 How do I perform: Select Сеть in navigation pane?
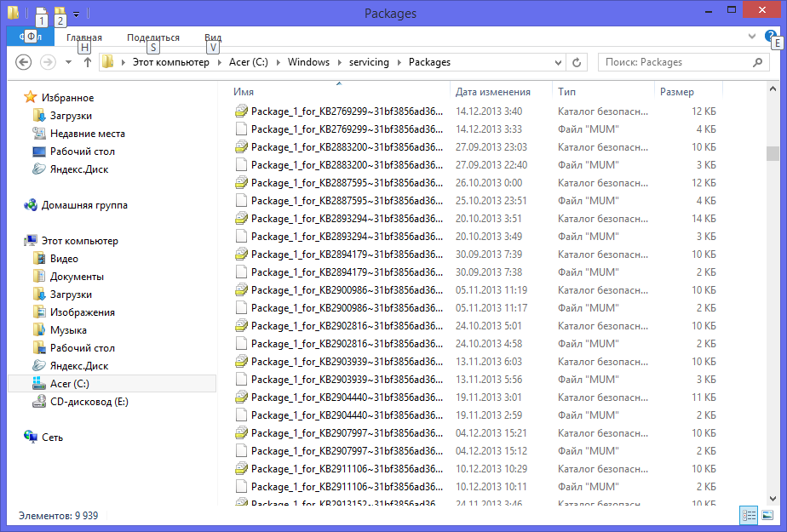point(52,438)
